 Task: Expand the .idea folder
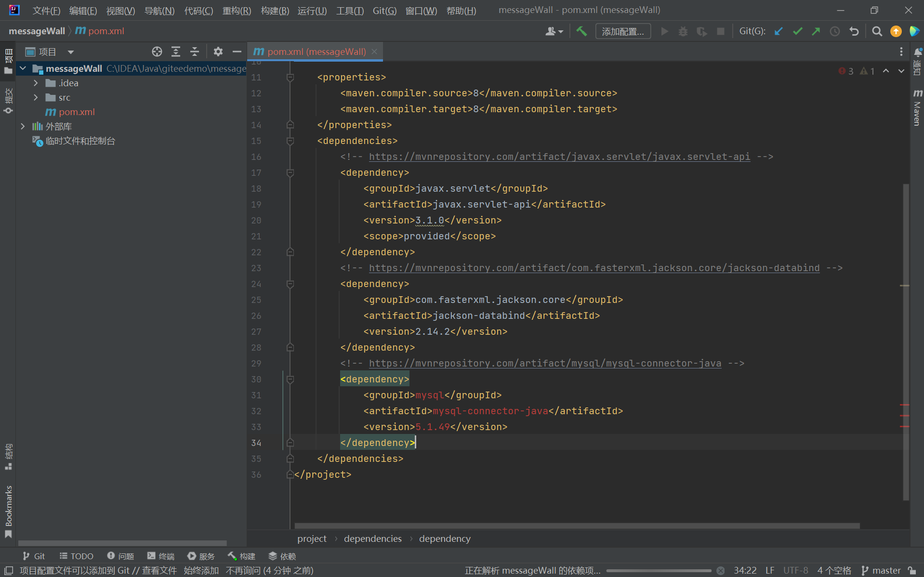(x=36, y=83)
